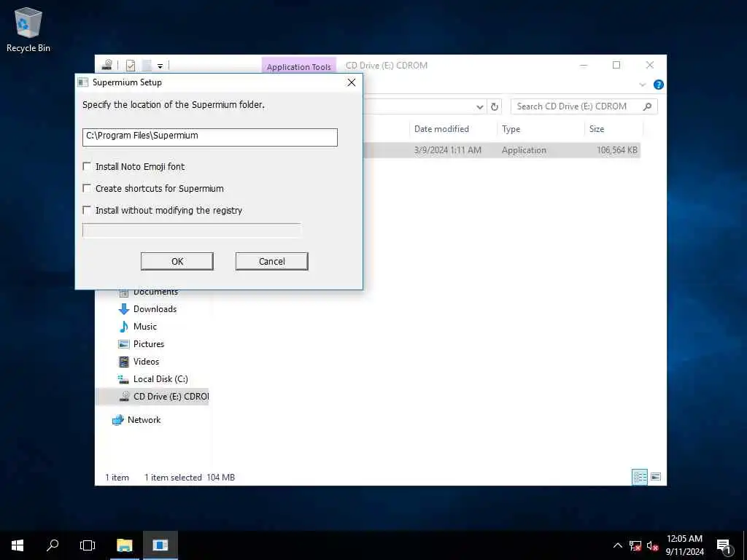Click Properties quick access toolbar icon
The height and width of the screenshot is (560, 747).
131,65
